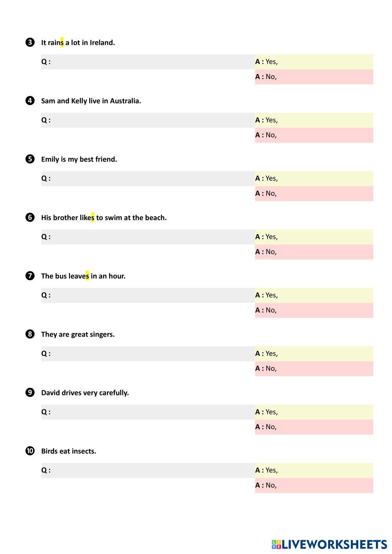Click the Yes answer field for bus sentence

(x=325, y=295)
